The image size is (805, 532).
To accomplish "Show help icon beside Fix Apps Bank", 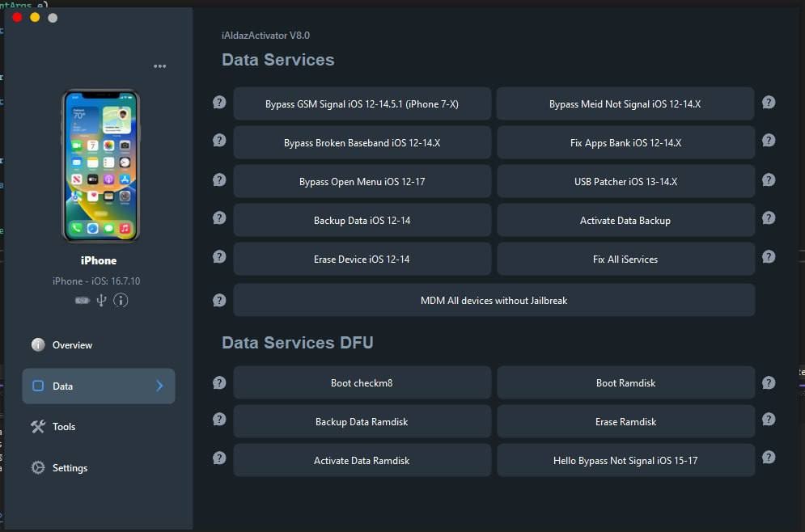I will point(769,140).
